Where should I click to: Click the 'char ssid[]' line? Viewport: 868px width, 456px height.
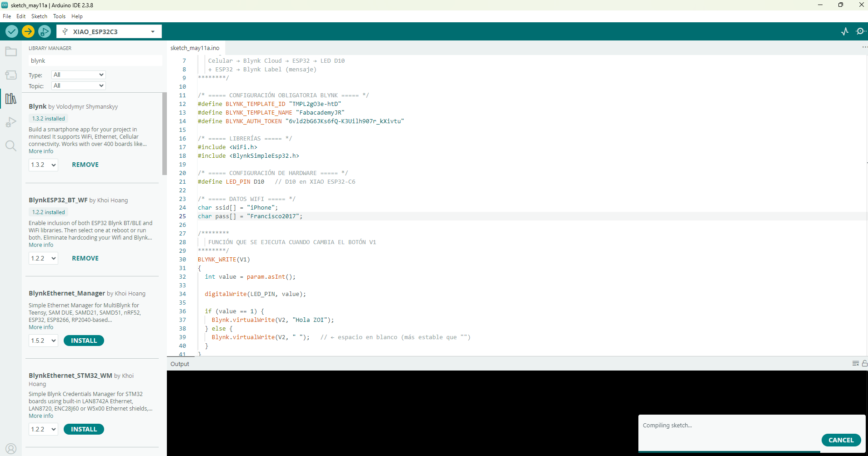coord(238,208)
